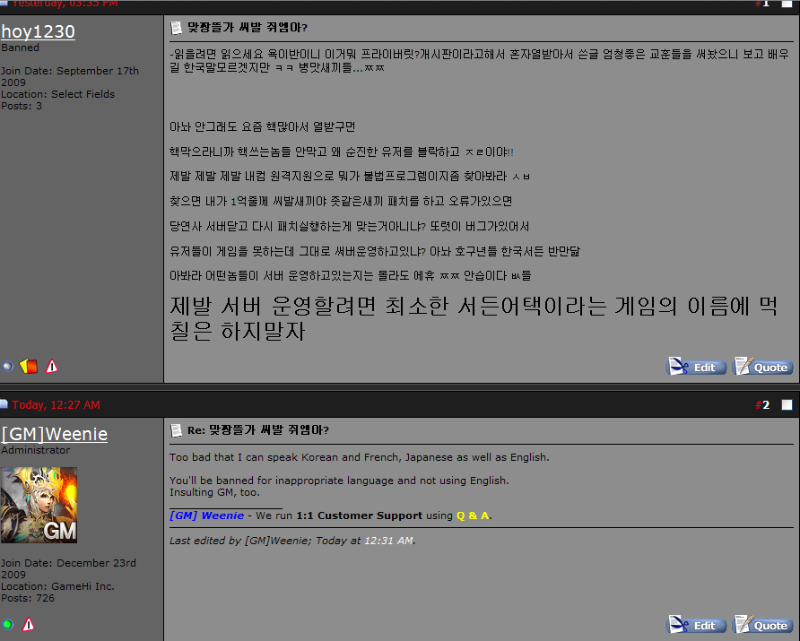Click 'Banned' user title under hoy1230
800x641 pixels.
pos(20,47)
